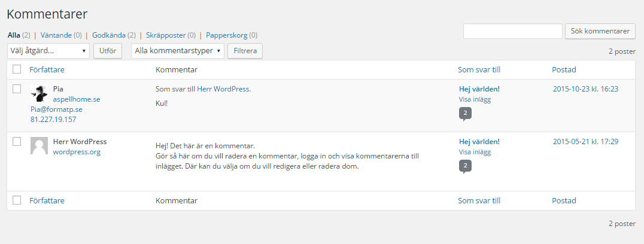Click IP address 81.227.19.157

tap(53, 120)
